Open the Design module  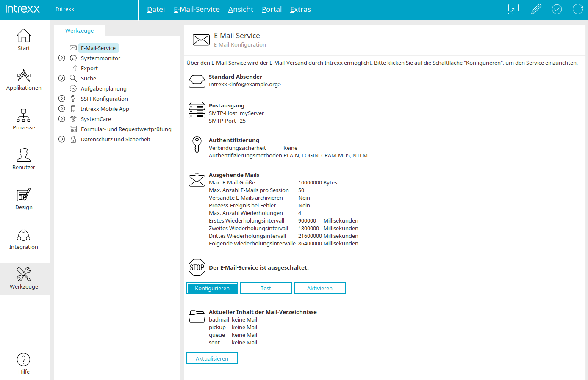tap(24, 199)
